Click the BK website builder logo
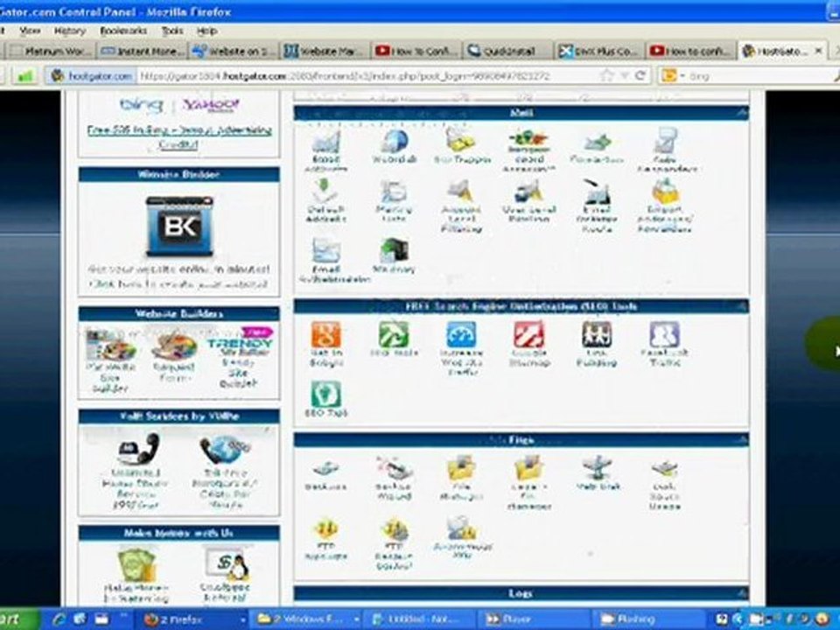840x630 pixels. point(179,226)
